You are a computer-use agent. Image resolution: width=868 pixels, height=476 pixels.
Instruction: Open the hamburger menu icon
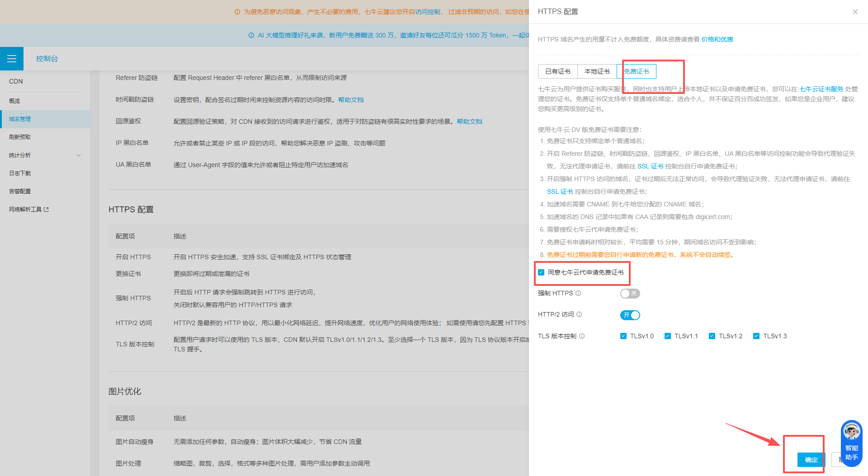[12, 59]
